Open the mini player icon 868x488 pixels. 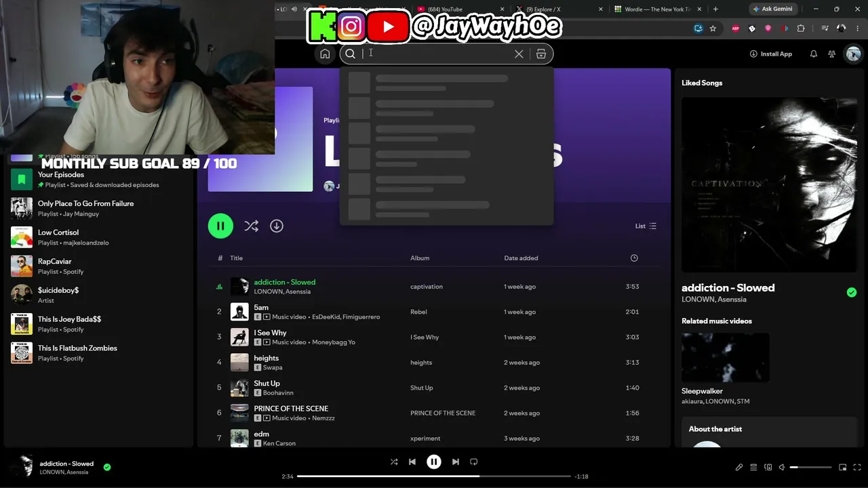[843, 467]
